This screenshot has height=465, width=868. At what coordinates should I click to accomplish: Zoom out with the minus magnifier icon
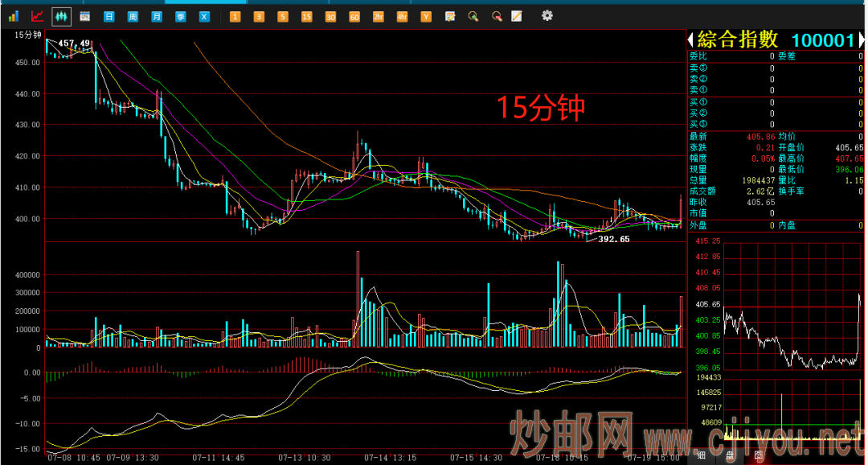497,17
